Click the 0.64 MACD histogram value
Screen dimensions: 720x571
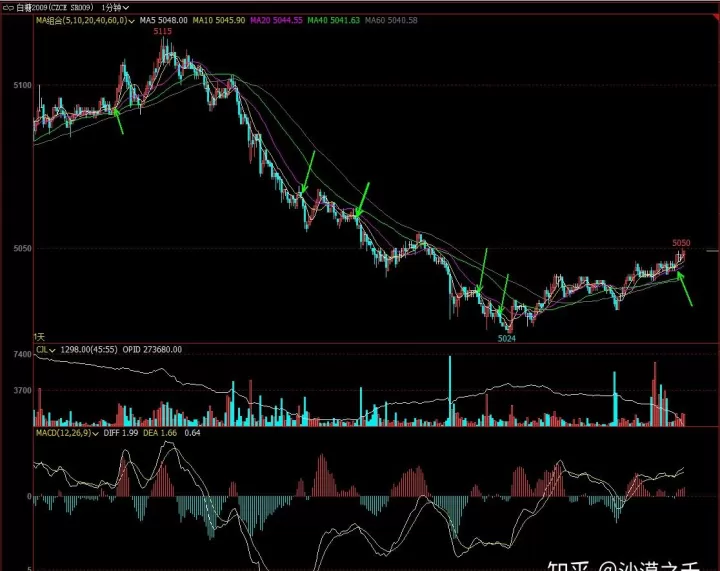tap(192, 433)
